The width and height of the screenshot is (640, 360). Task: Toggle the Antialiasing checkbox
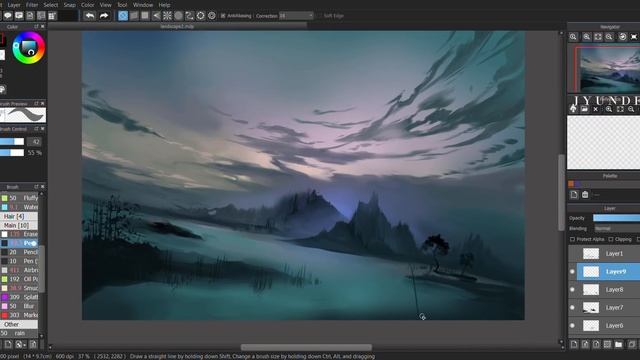223,16
